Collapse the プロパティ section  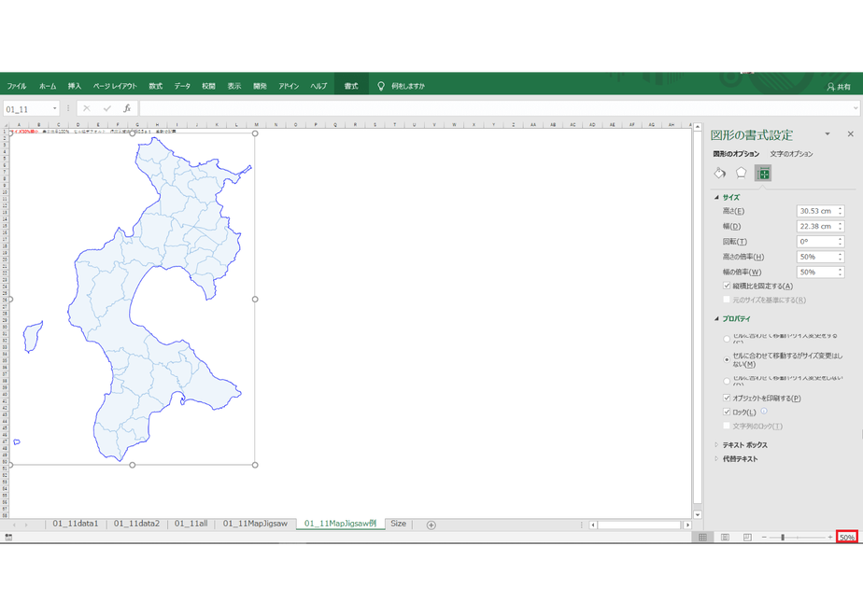pyautogui.click(x=716, y=318)
